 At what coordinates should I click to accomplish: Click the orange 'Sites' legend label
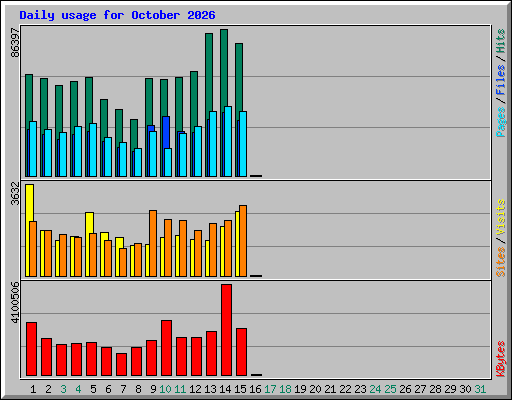click(x=501, y=262)
